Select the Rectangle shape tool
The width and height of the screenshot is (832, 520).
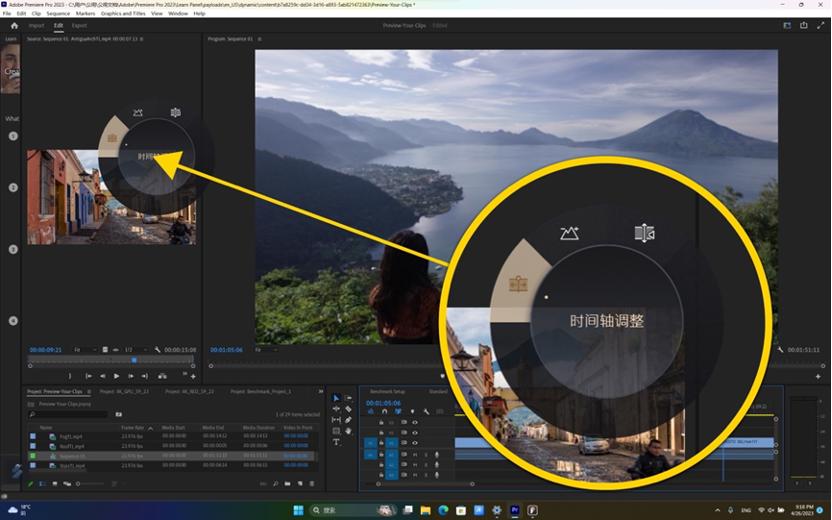[336, 431]
